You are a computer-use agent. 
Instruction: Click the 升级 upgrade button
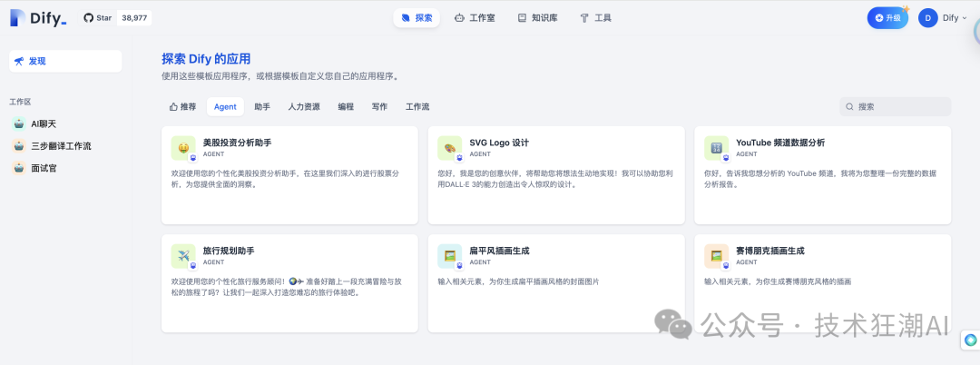point(887,18)
